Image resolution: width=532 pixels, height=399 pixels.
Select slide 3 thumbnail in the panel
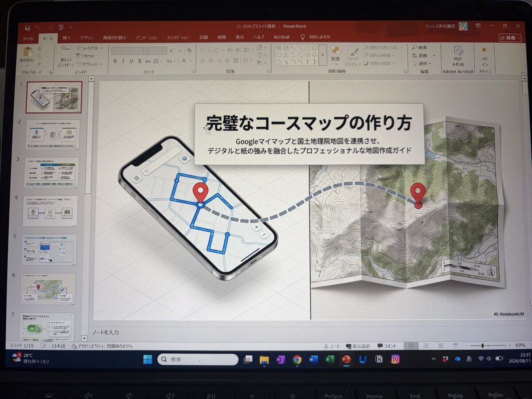(51, 172)
